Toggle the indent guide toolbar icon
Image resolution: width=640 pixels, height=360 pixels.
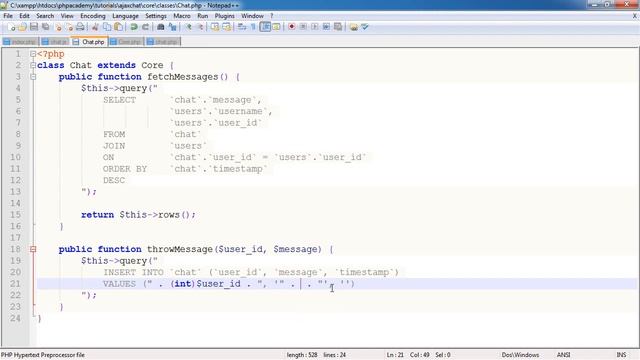(265, 27)
